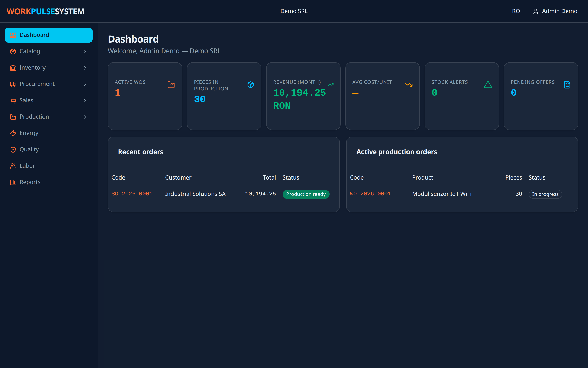Viewport: 588px width, 368px height.
Task: Click the Production ready status badge
Action: pyautogui.click(x=306, y=194)
